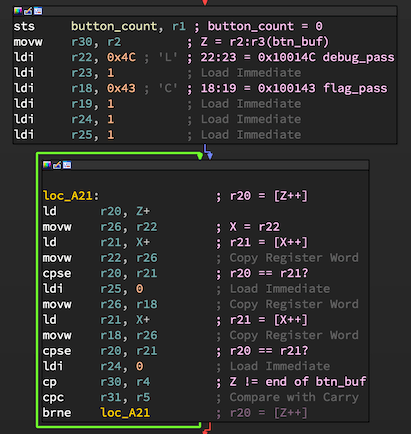Viewport: 411px width, 434px height.
Task: Click the blue arrow entering loc_A21 block
Action: (209, 152)
